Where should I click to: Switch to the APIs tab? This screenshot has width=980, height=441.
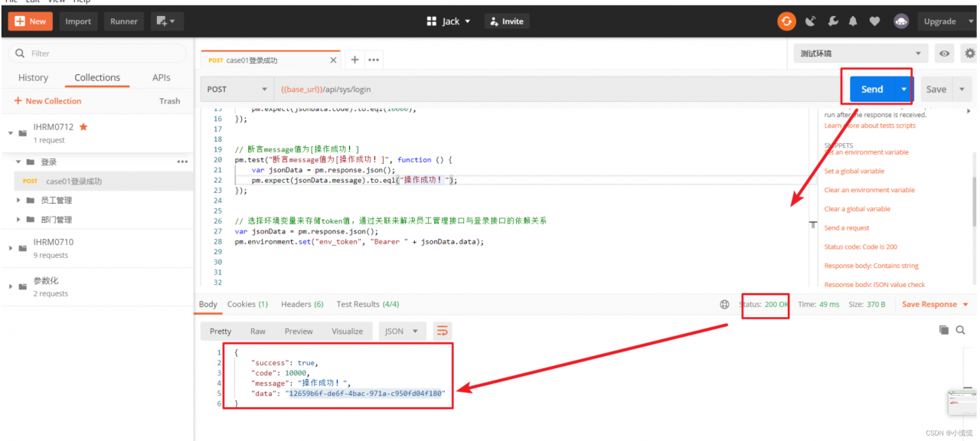[162, 77]
